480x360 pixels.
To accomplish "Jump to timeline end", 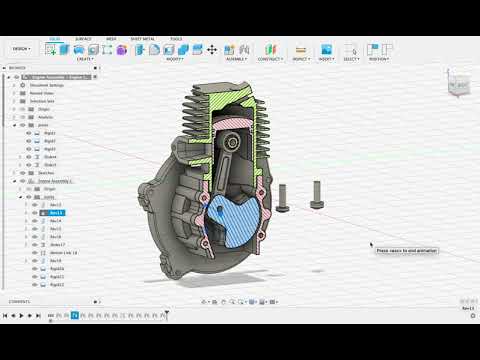I will point(38,315).
